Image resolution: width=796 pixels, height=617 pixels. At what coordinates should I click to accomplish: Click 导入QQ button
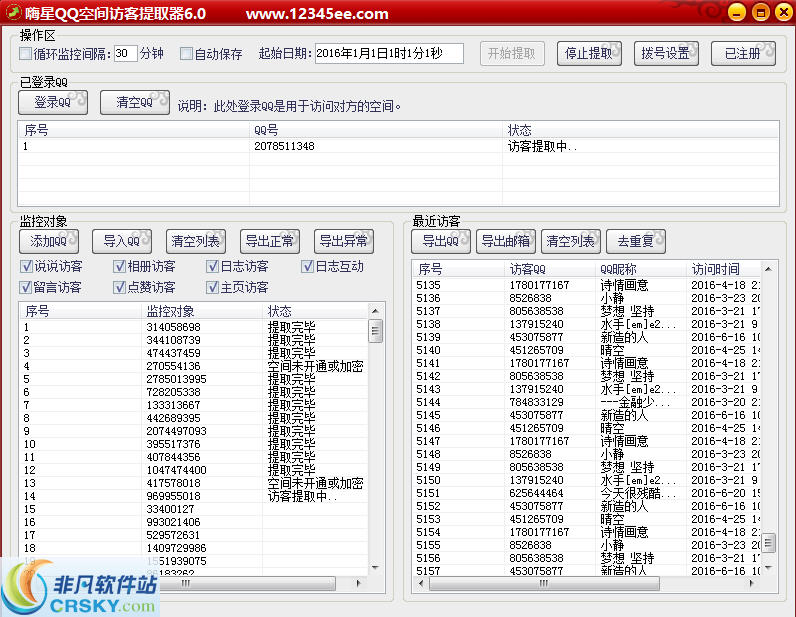122,241
